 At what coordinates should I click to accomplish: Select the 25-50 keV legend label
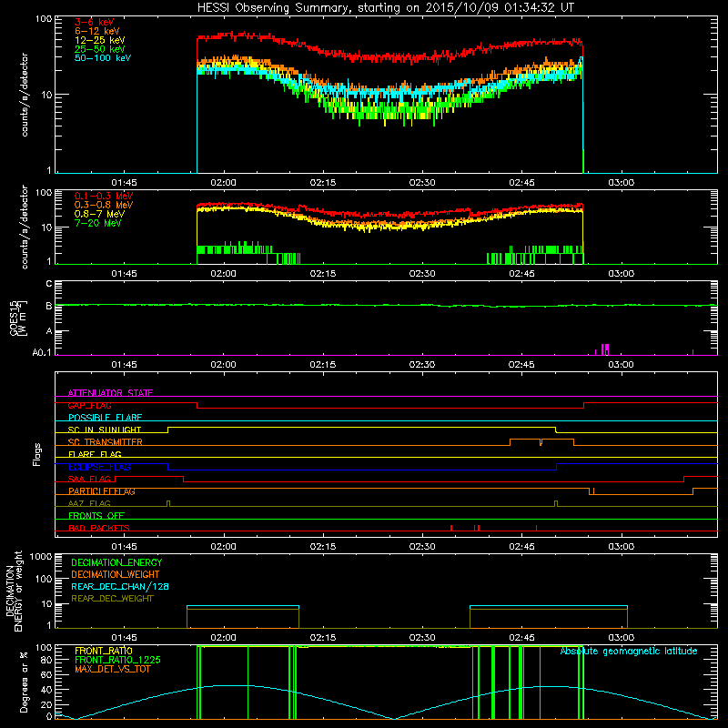(x=100, y=49)
